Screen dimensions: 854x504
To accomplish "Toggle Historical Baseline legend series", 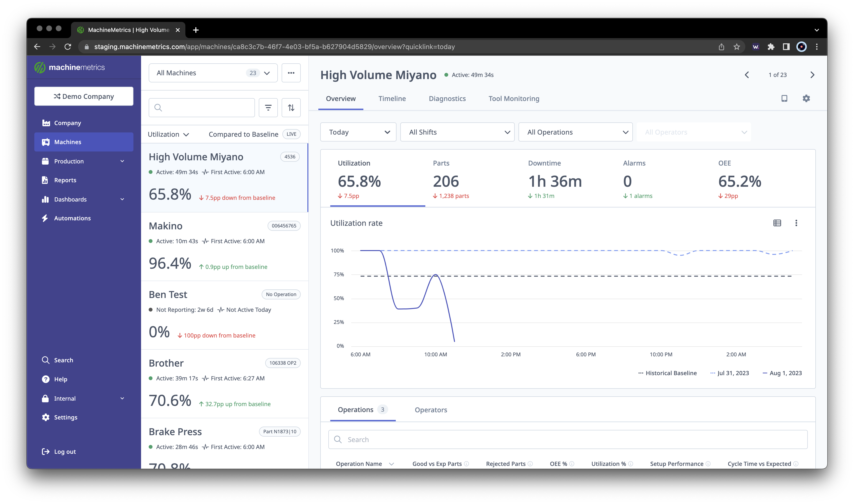I will [667, 373].
